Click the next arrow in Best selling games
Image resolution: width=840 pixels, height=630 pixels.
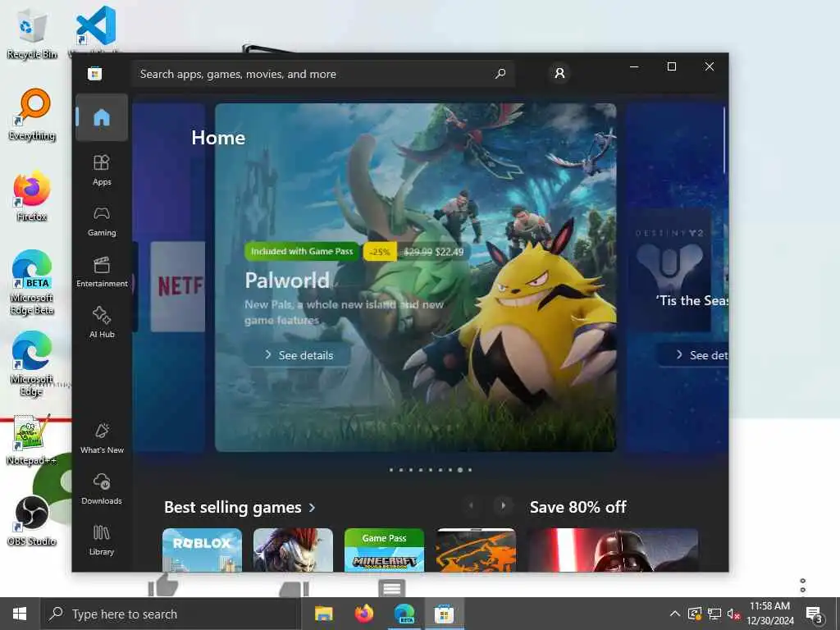(x=503, y=505)
